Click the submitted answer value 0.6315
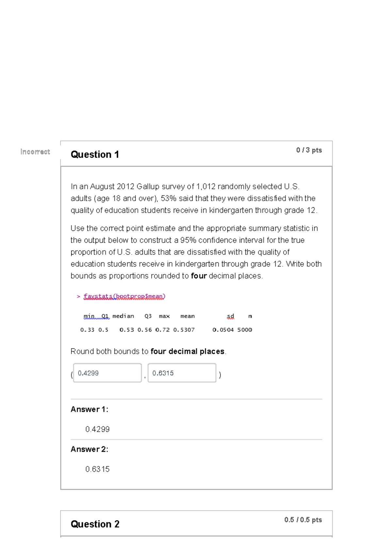The height and width of the screenshot is (555, 392). click(x=97, y=469)
